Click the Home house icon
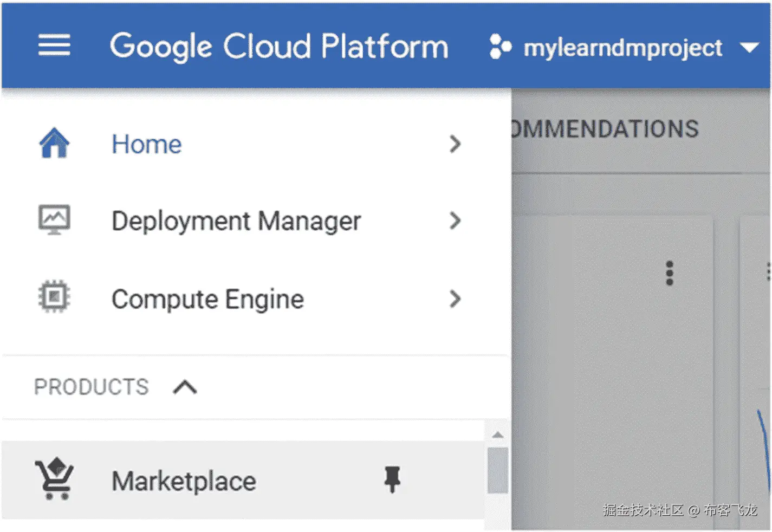This screenshot has width=772, height=532. pos(54,144)
